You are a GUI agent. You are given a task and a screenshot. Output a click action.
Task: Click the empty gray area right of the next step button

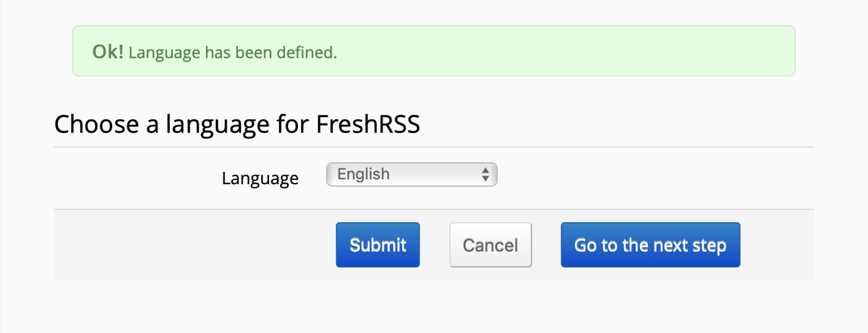click(778, 245)
